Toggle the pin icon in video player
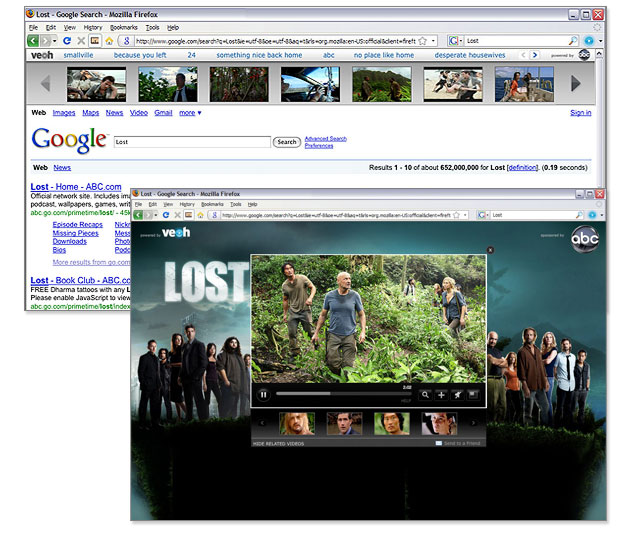Screen dimensions: 623x558 457,395
